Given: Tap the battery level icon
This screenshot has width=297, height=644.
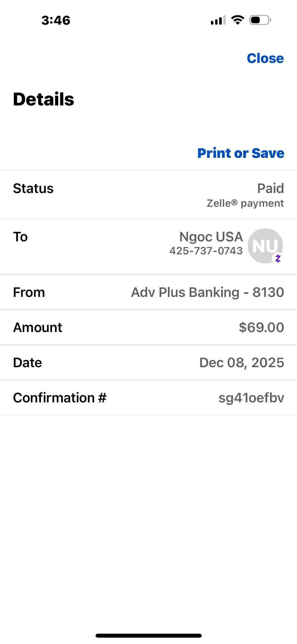Looking at the screenshot, I should click(x=260, y=20).
